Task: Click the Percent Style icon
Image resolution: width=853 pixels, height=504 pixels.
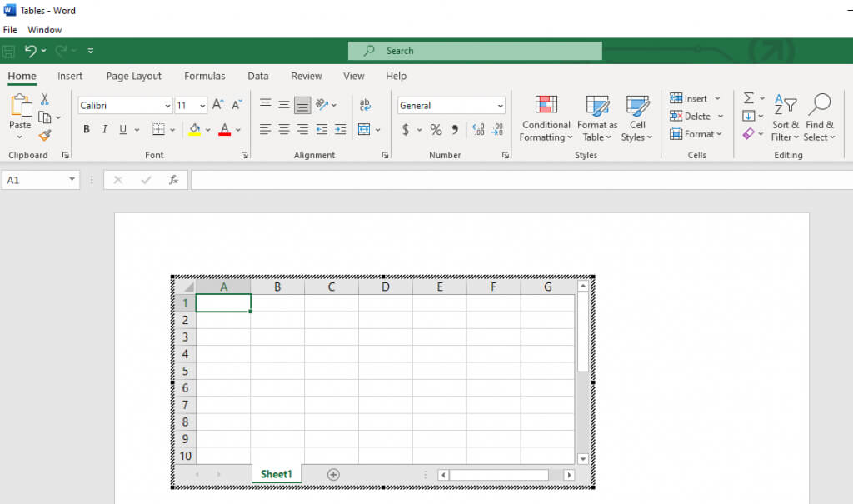Action: tap(436, 130)
